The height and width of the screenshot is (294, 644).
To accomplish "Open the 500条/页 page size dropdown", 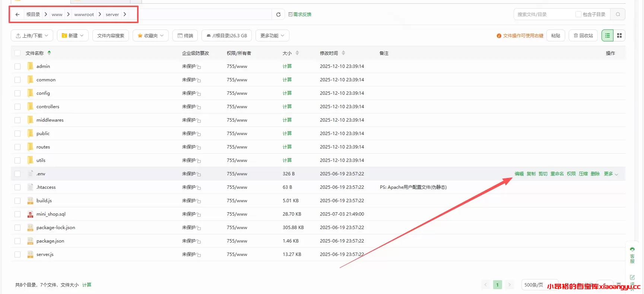I will [540, 285].
